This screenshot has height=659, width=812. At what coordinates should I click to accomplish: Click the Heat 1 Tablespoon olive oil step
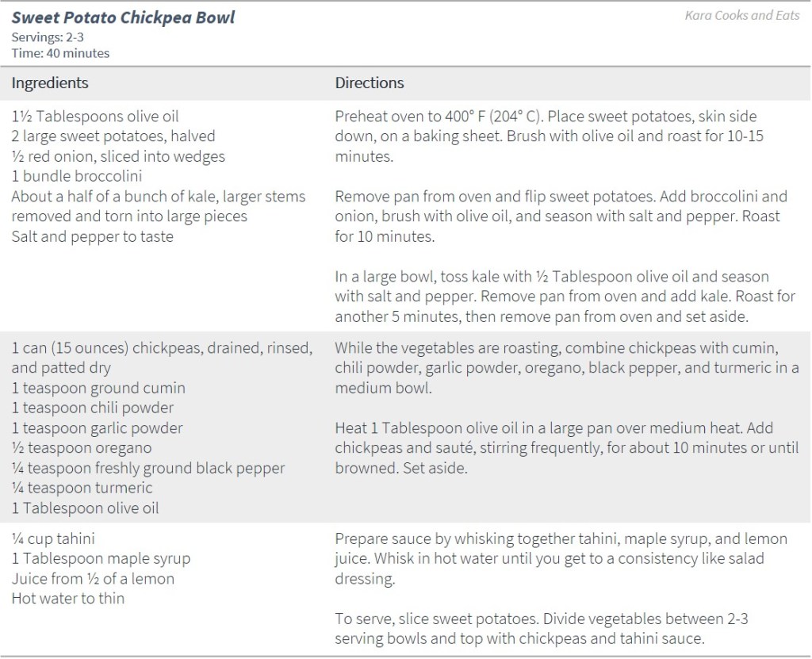click(555, 448)
